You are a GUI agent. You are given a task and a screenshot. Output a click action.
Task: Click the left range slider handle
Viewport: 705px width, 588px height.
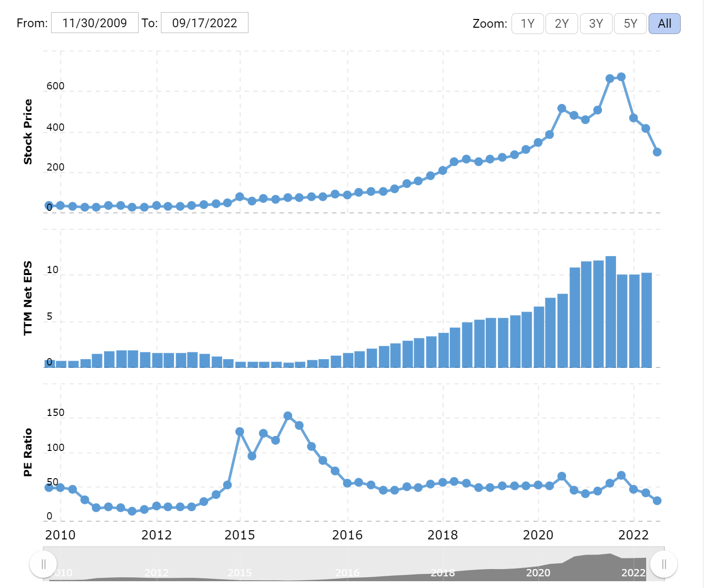(43, 564)
